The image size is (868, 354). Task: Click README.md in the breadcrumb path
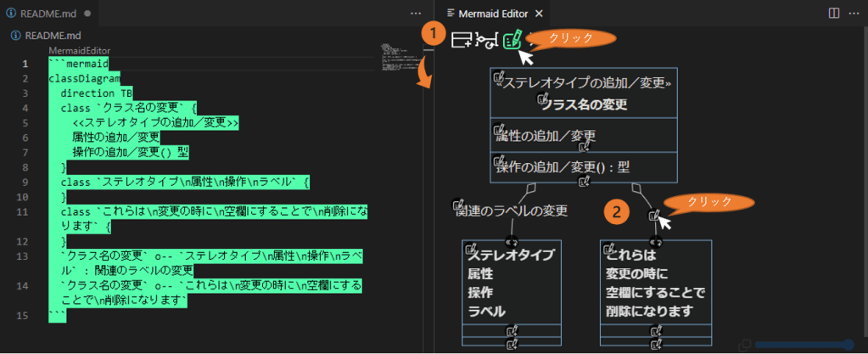[51, 36]
